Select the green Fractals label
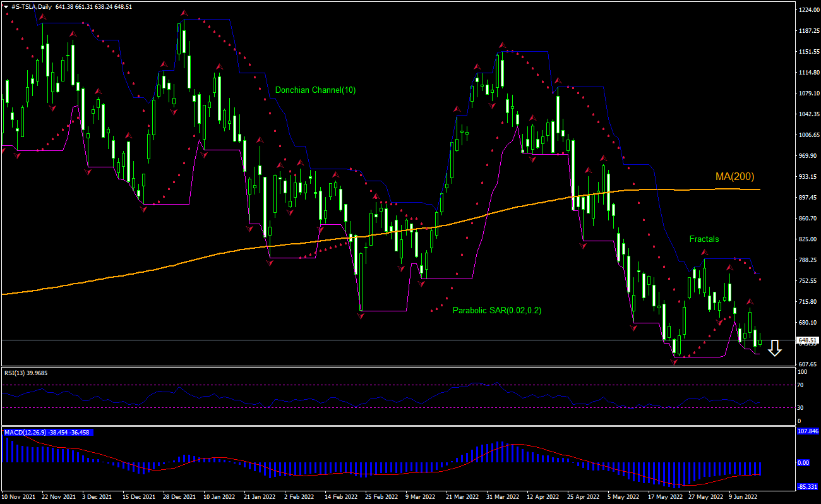This screenshot has width=821, height=504. pyautogui.click(x=704, y=239)
